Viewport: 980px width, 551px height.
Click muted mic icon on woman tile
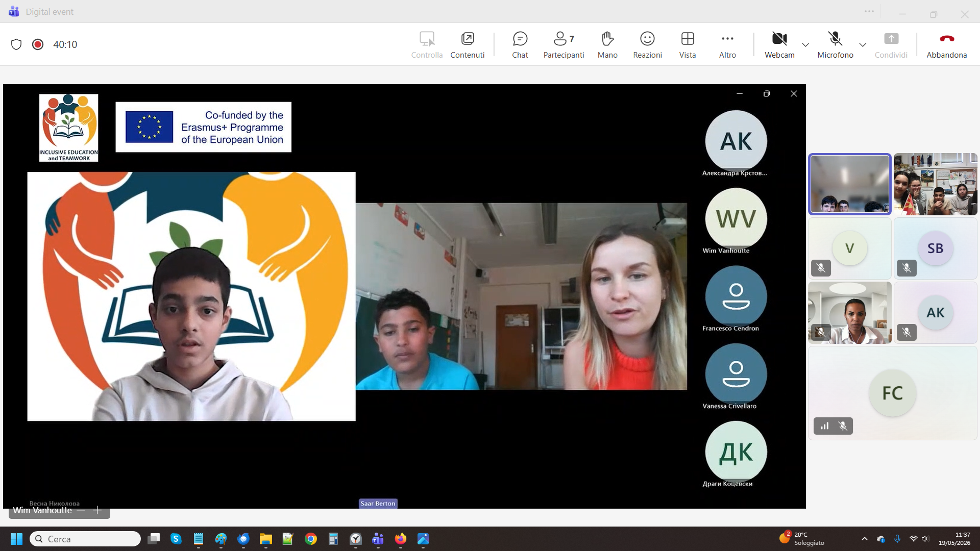(x=821, y=332)
